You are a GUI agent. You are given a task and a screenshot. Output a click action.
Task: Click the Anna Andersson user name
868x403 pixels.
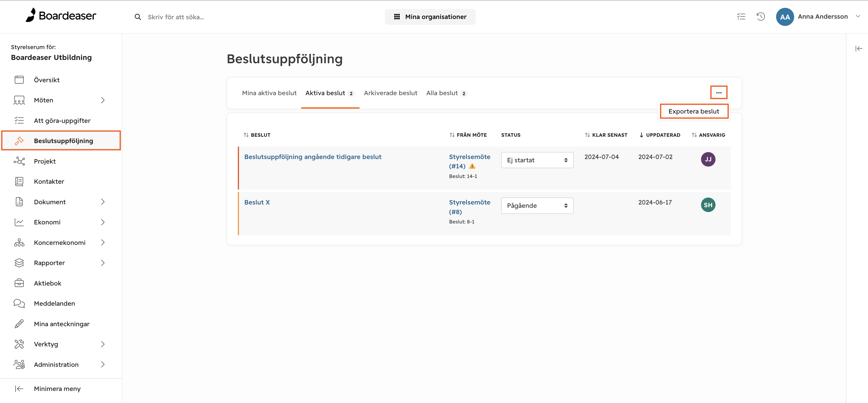(x=822, y=17)
